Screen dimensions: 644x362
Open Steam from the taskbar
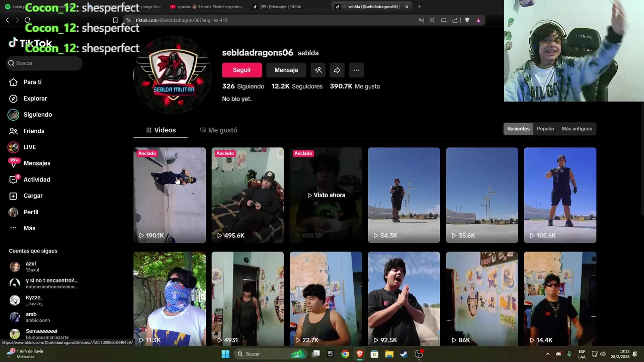[404, 354]
